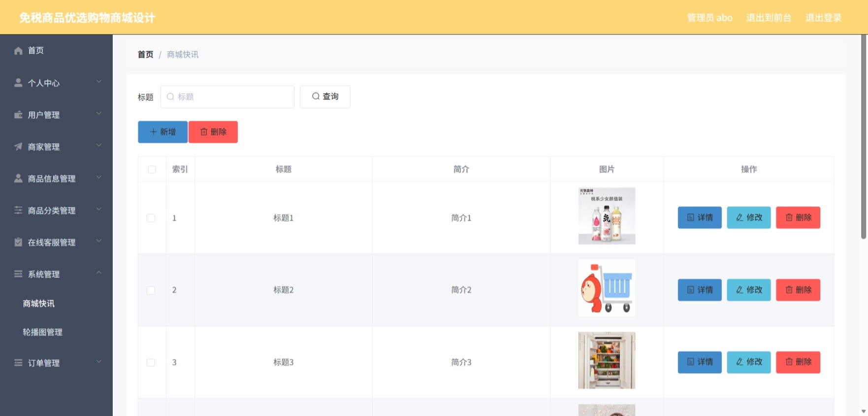Click document icon on 详情 for 标题2
This screenshot has width=868, height=416.
pos(691,290)
